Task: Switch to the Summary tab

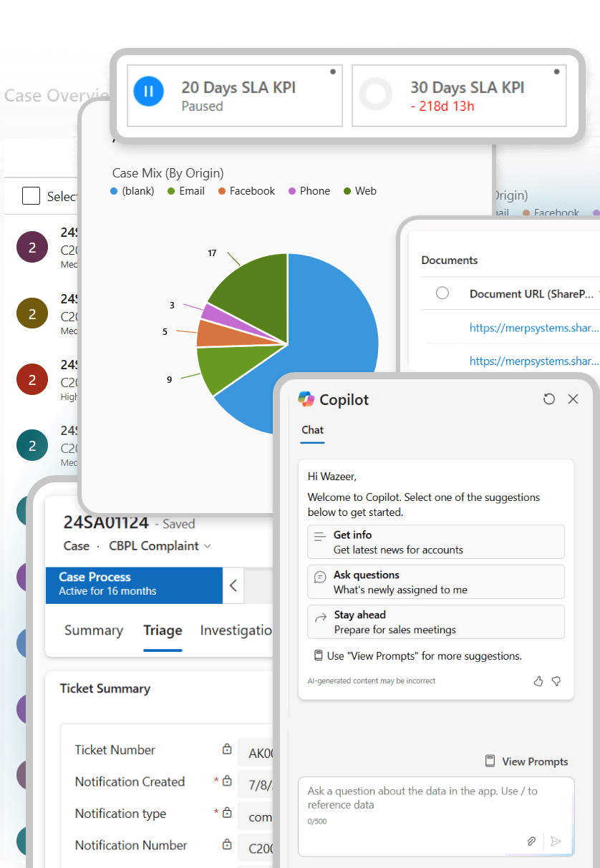Action: 93,631
